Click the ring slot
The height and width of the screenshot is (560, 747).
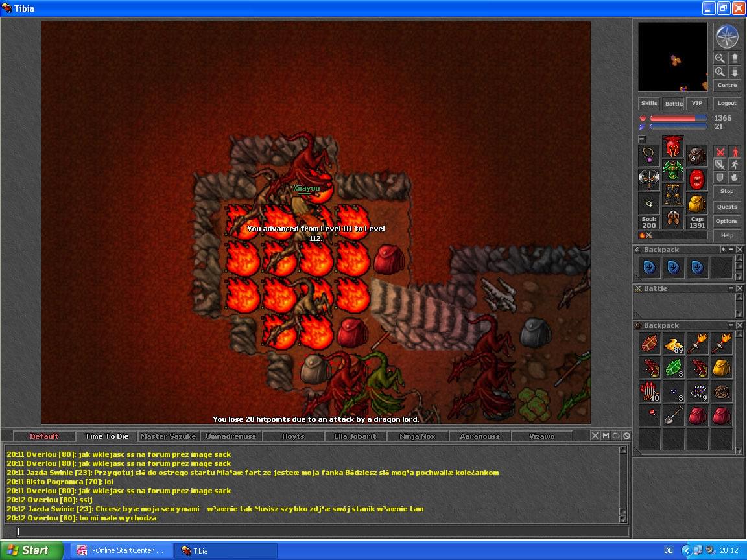click(649, 204)
